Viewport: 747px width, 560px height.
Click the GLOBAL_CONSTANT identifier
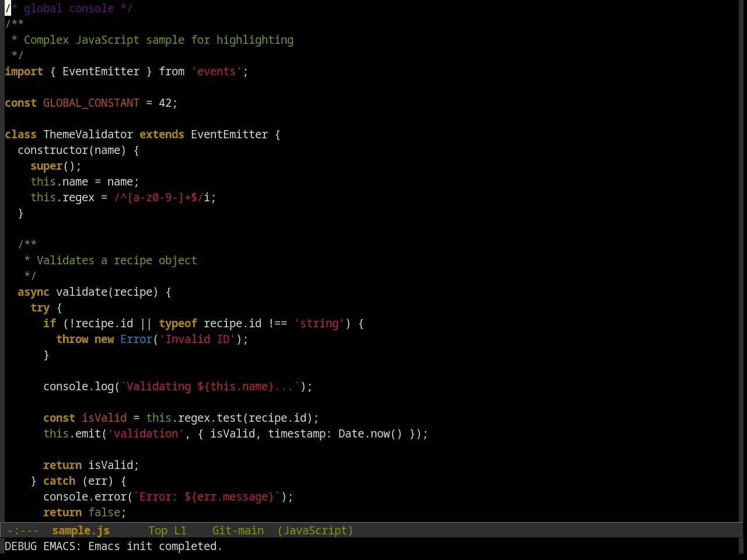click(x=91, y=103)
